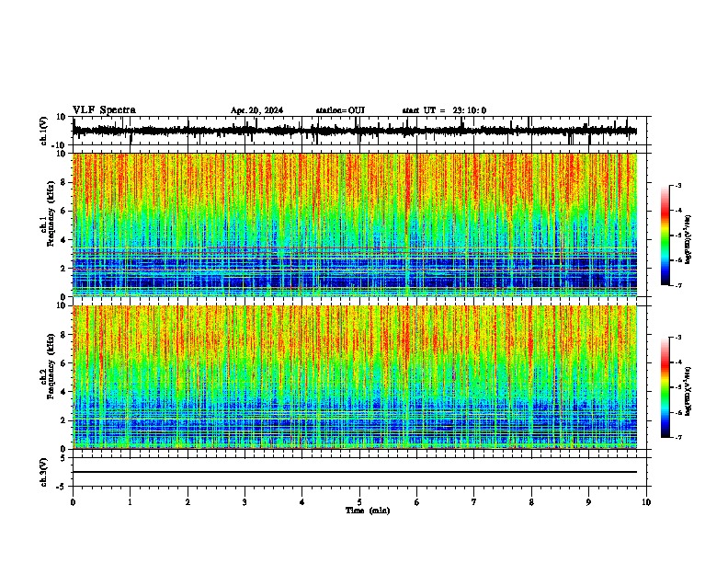The height and width of the screenshot is (563, 728).
Task: Click the 6 kHz tick label of ch.1 spectrogram
Action: (x=63, y=212)
